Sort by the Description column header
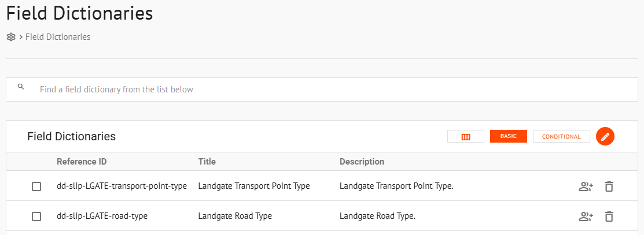The image size is (644, 235). (362, 162)
